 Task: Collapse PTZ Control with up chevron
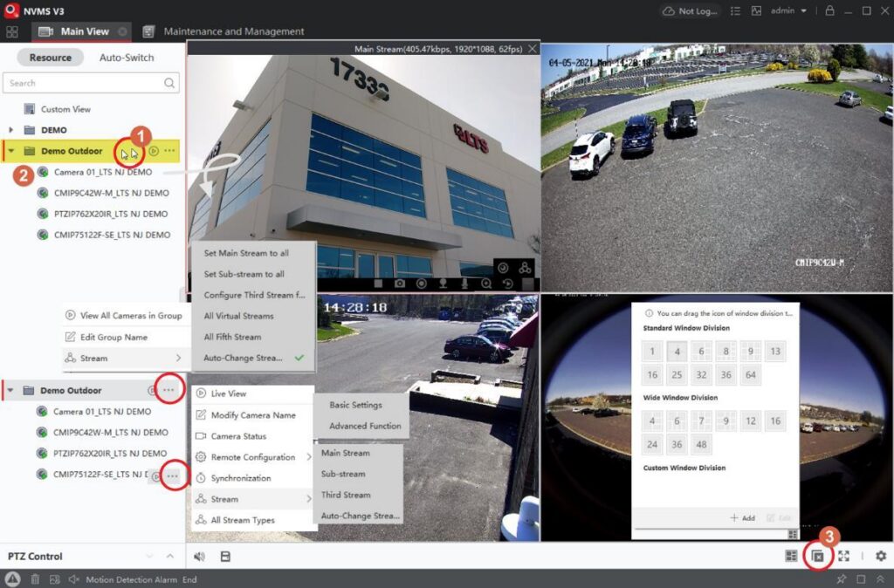(170, 556)
